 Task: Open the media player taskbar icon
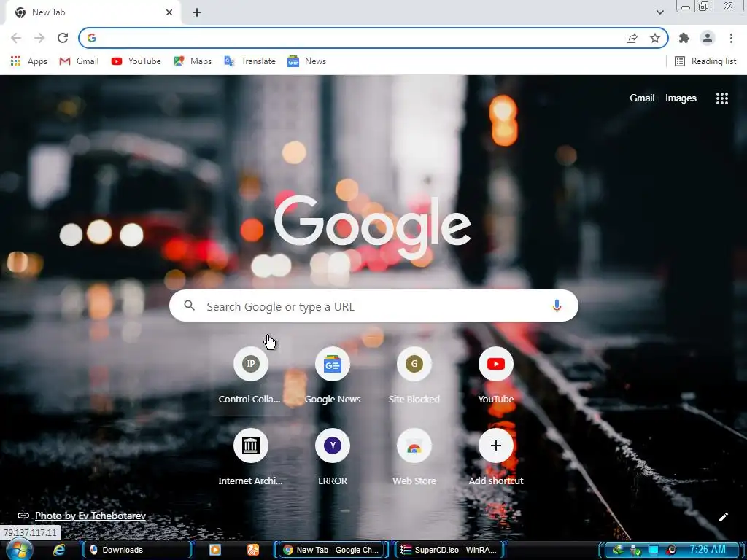point(215,550)
